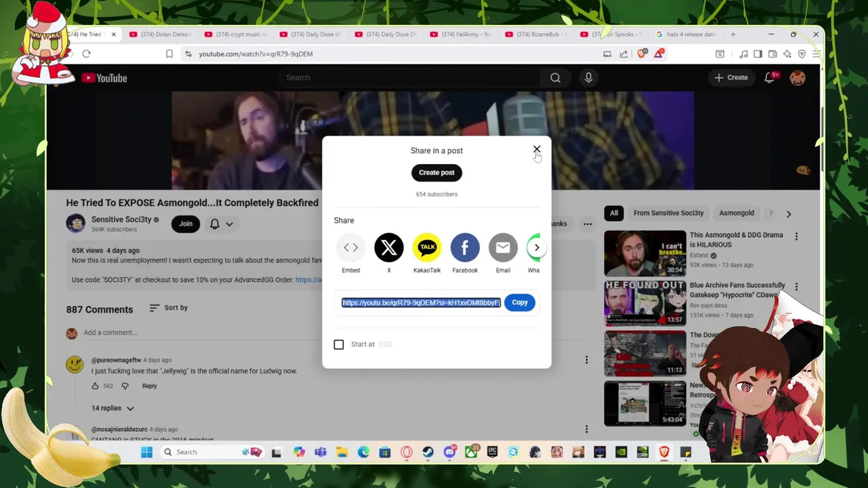Switch to the Dolan Darkest tab
This screenshot has height=488, width=868.
tap(160, 34)
